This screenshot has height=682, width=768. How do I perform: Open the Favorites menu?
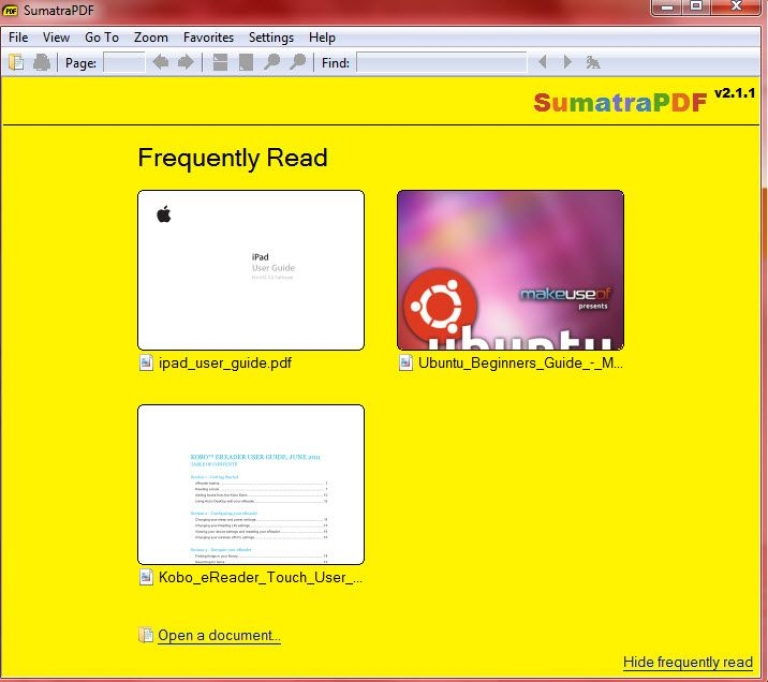208,37
